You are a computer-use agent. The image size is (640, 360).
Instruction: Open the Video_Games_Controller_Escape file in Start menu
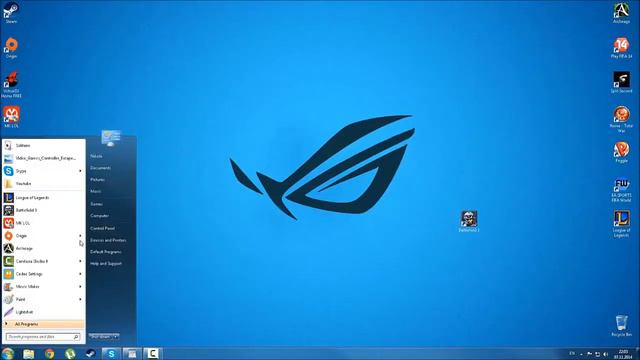pyautogui.click(x=44, y=158)
